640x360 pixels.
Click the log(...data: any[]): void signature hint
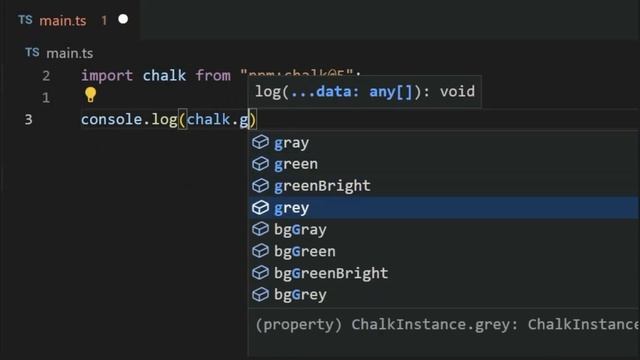pos(365,91)
